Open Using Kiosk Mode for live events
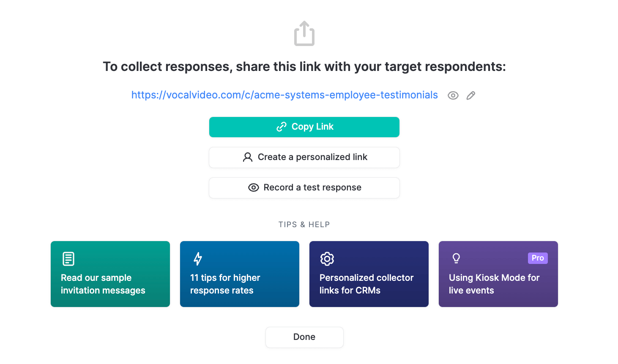 point(498,274)
